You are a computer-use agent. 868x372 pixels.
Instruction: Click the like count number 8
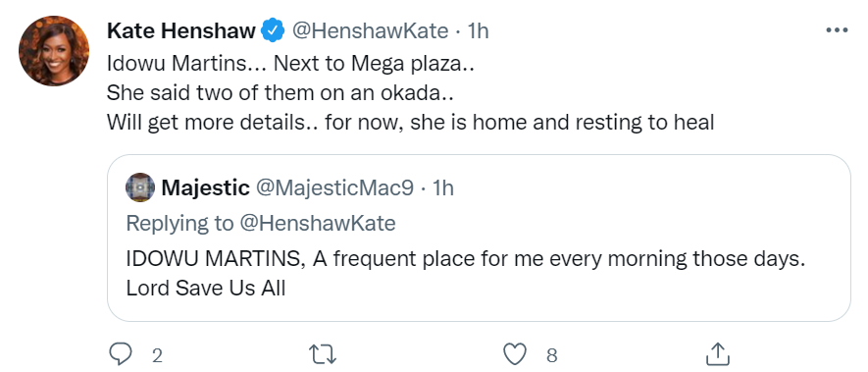coord(551,355)
